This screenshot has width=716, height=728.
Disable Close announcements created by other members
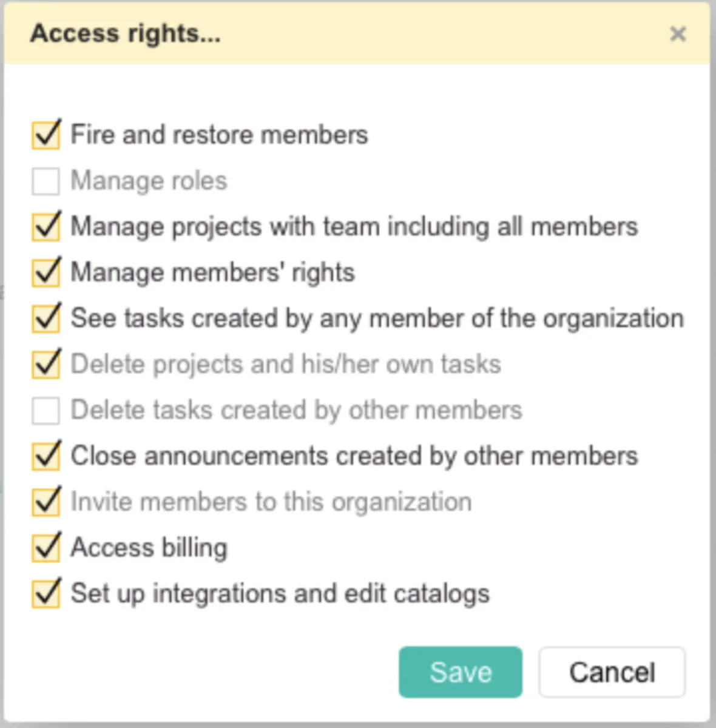tap(46, 456)
